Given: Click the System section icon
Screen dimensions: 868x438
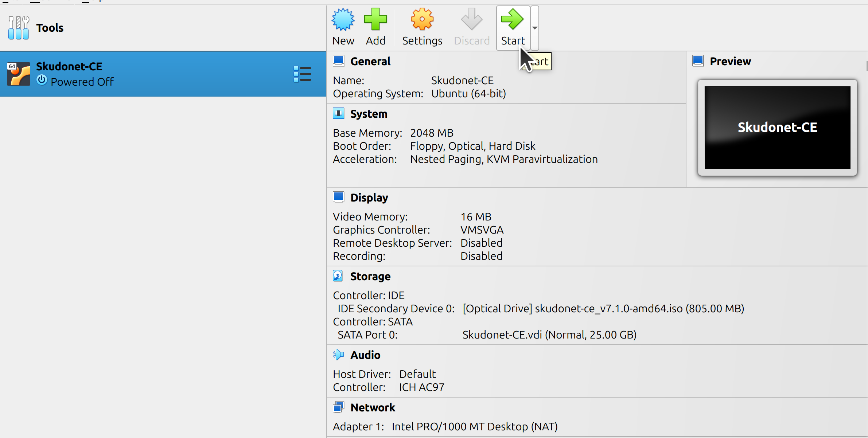Looking at the screenshot, I should tap(339, 113).
